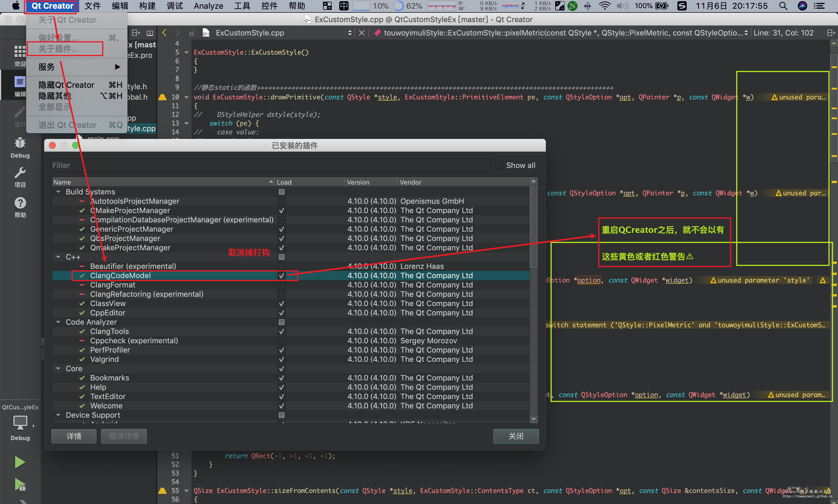
Task: Open the Spotlight search icon in menu bar
Action: pos(783,6)
